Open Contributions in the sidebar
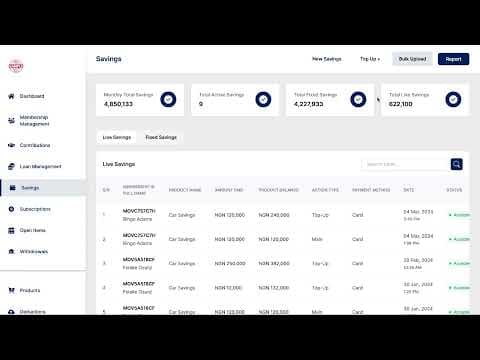480x360 pixels. tap(35, 145)
